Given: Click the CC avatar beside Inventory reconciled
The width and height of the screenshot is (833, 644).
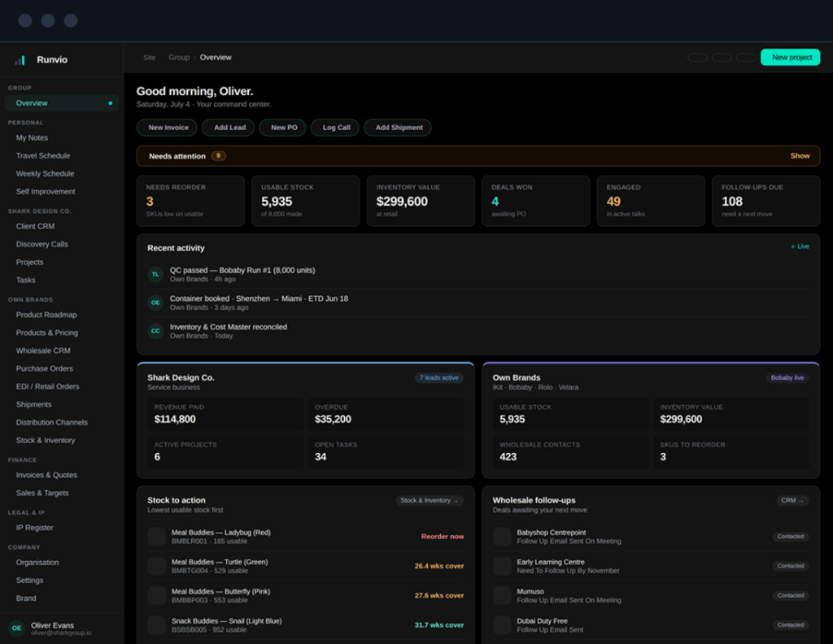Looking at the screenshot, I should click(155, 331).
